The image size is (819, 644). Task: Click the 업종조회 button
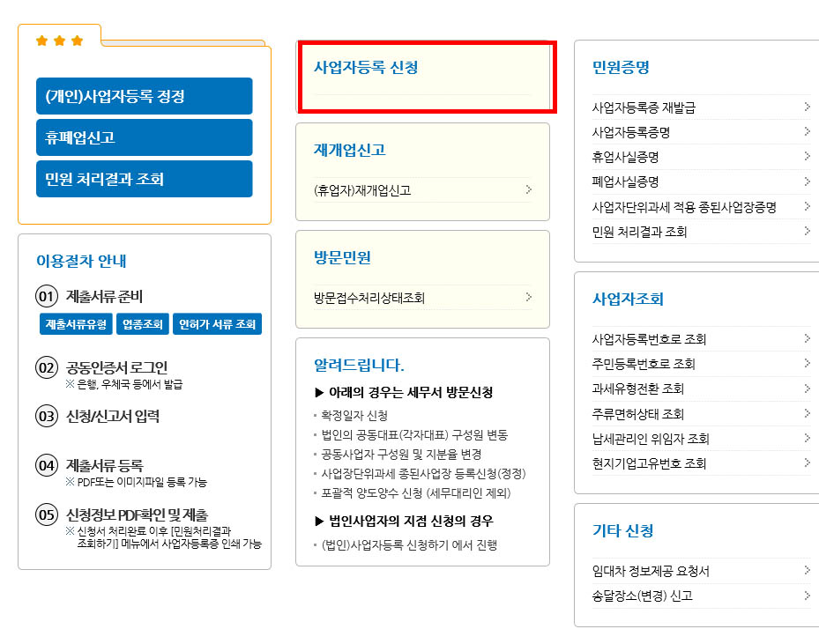click(x=143, y=324)
